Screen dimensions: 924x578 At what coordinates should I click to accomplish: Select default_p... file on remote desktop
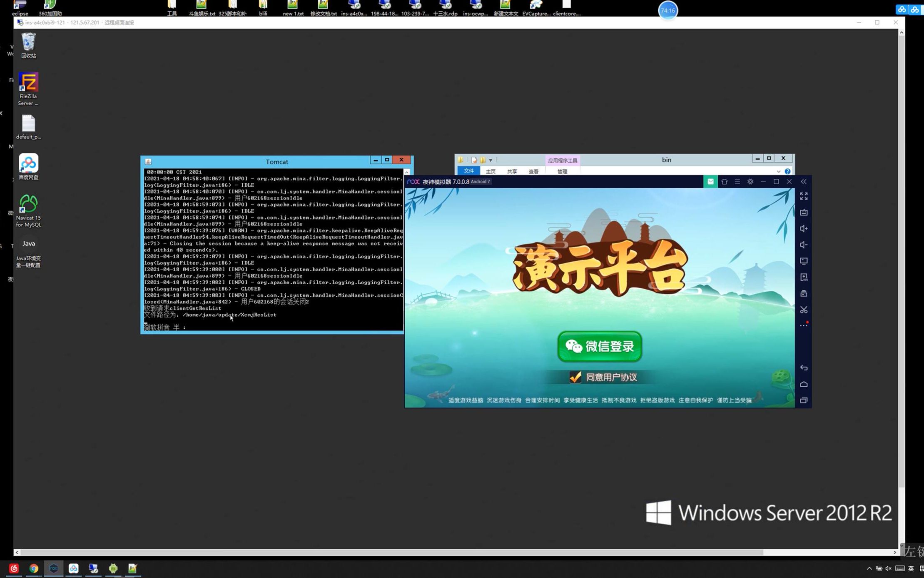coord(28,127)
